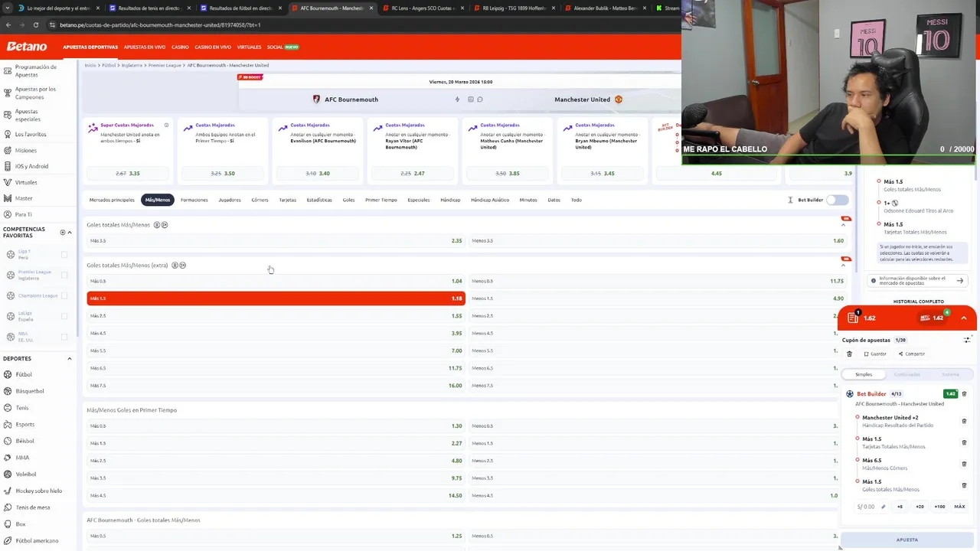Remove the Más 1.5 Goles totales selection
This screenshot has height=551, width=980.
(964, 485)
